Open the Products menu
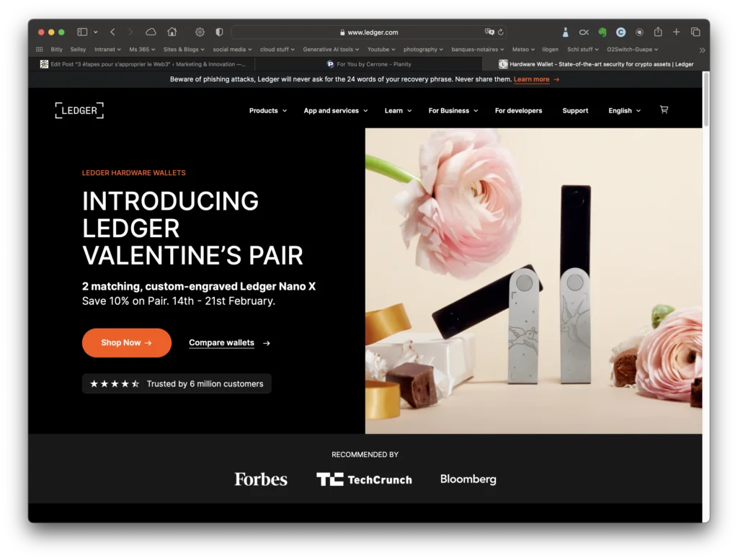The width and height of the screenshot is (738, 560). pyautogui.click(x=268, y=110)
